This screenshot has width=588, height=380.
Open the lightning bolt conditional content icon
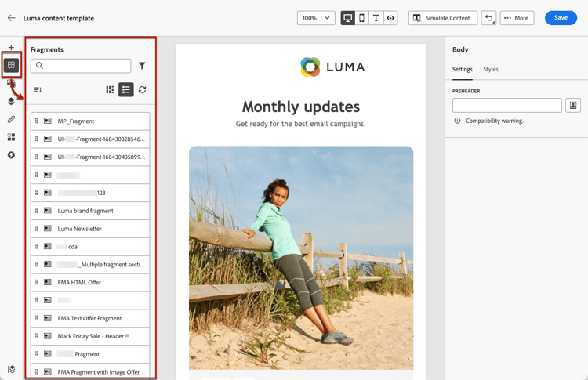[11, 155]
